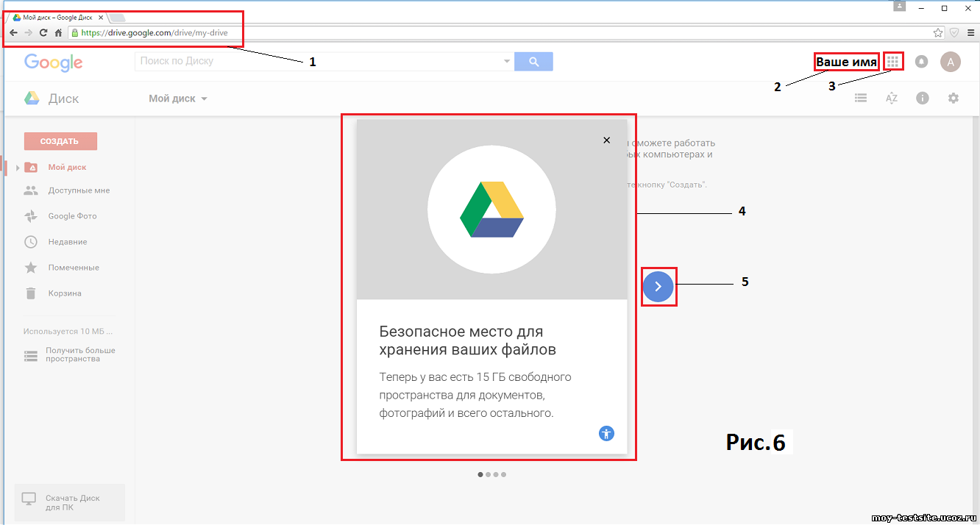Open the browser home page icon
This screenshot has width=980, height=525.
[x=58, y=32]
